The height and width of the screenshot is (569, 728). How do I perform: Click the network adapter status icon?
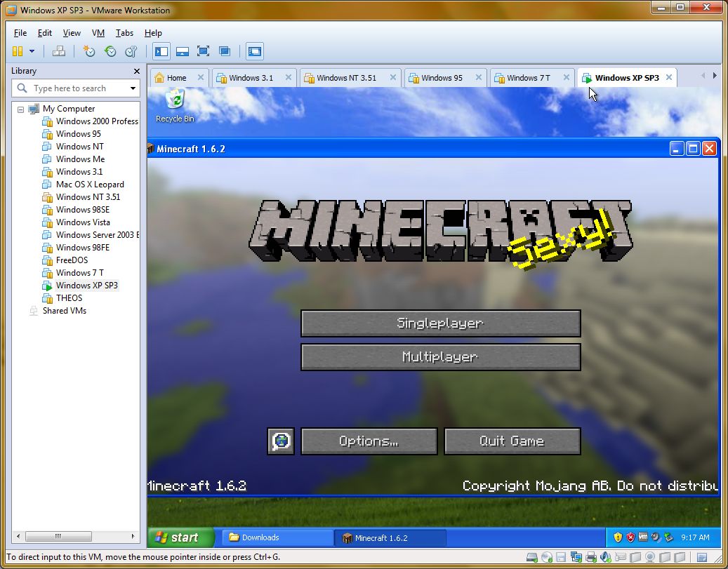tap(576, 557)
